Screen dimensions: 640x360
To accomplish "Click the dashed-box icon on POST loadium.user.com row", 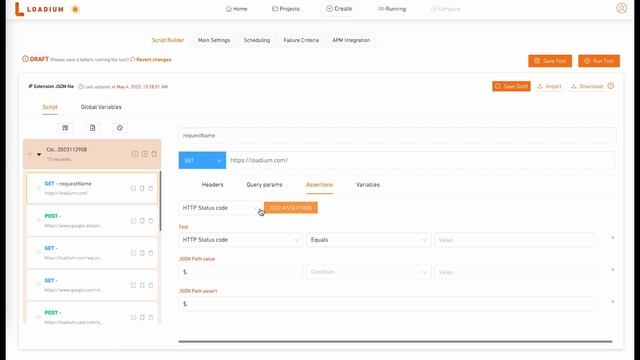I will 133,317.
